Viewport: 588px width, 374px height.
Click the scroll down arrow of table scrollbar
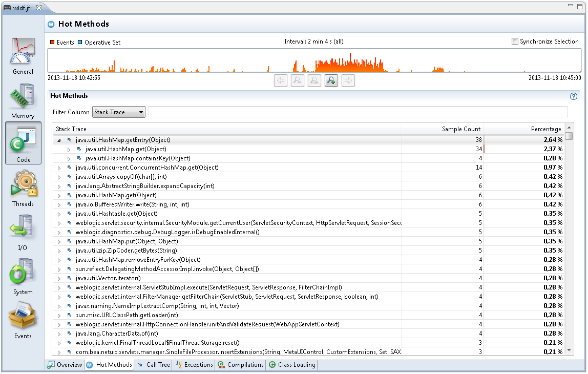click(x=569, y=351)
